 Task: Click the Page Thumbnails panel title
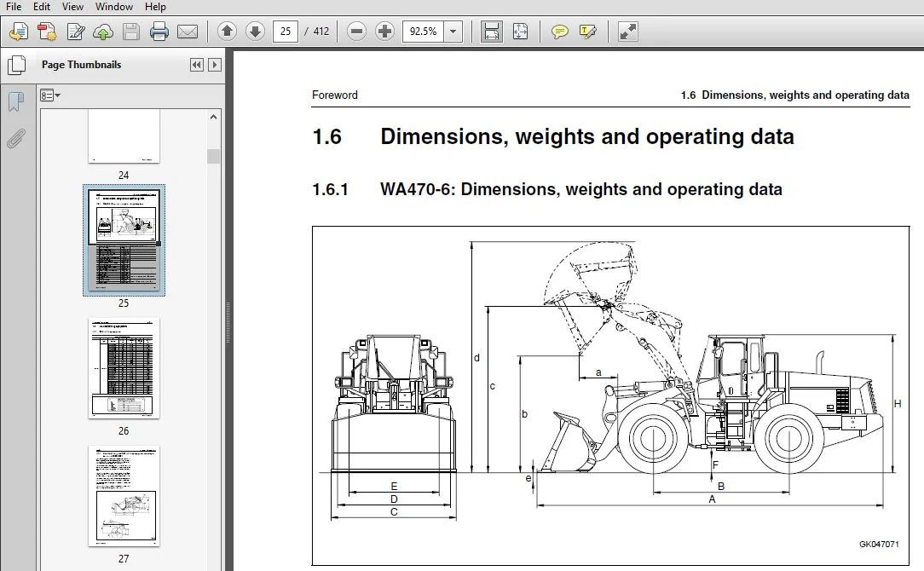point(81,65)
